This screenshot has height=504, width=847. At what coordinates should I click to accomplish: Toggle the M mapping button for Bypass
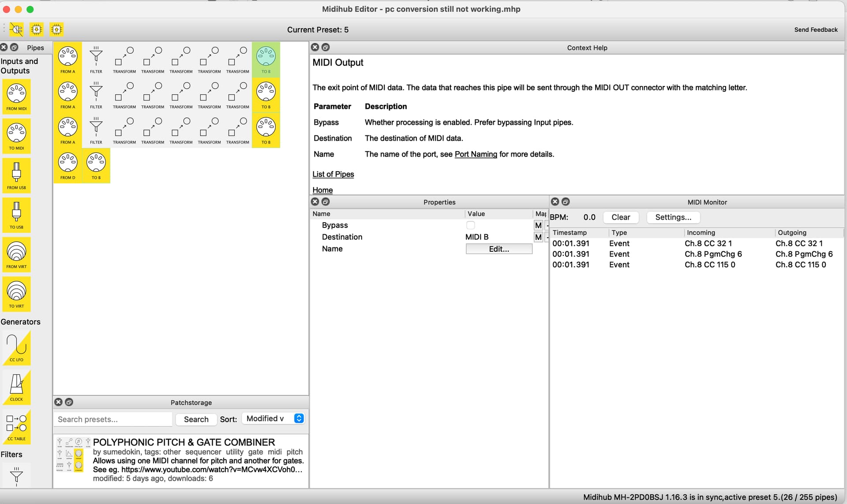click(538, 225)
